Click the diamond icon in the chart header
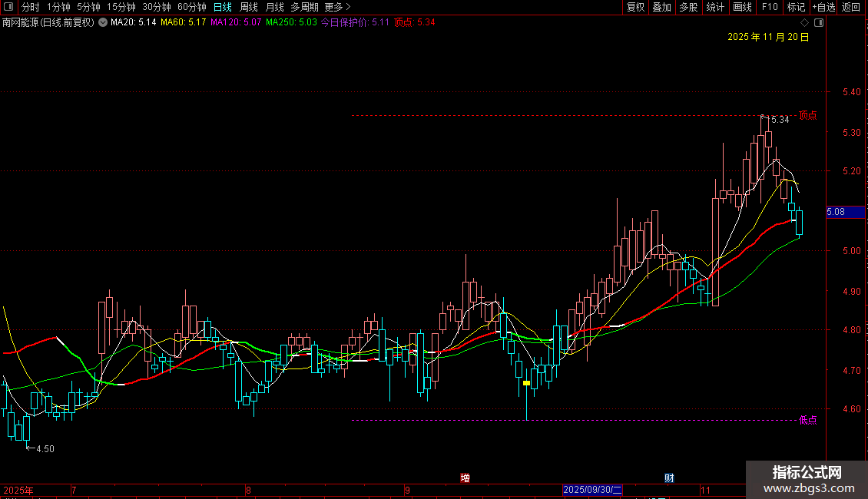 (805, 23)
